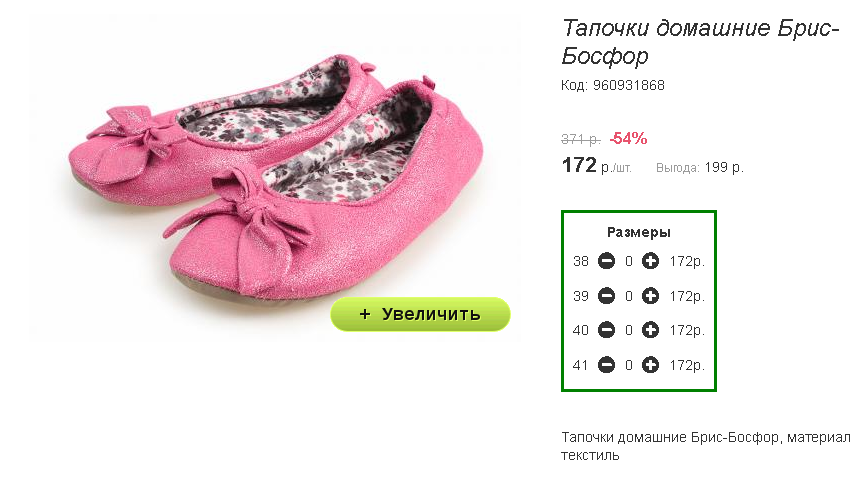Click the quantity value for size 41
The width and height of the screenshot is (857, 490).
(629, 365)
